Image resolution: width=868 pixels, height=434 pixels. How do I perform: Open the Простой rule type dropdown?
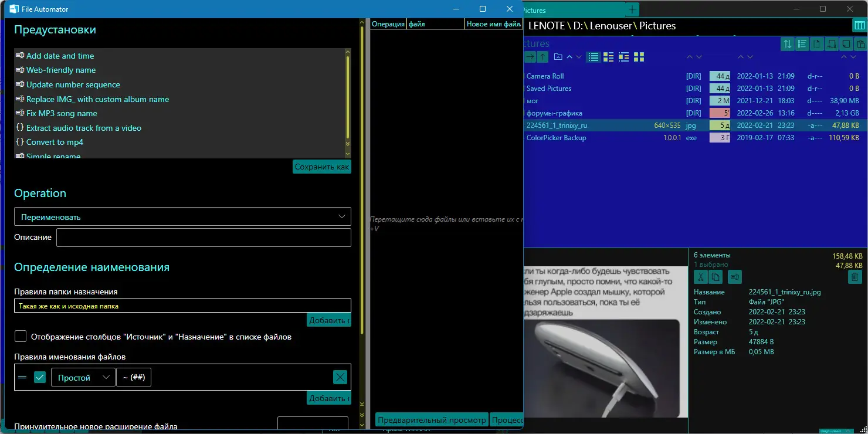[x=83, y=377]
